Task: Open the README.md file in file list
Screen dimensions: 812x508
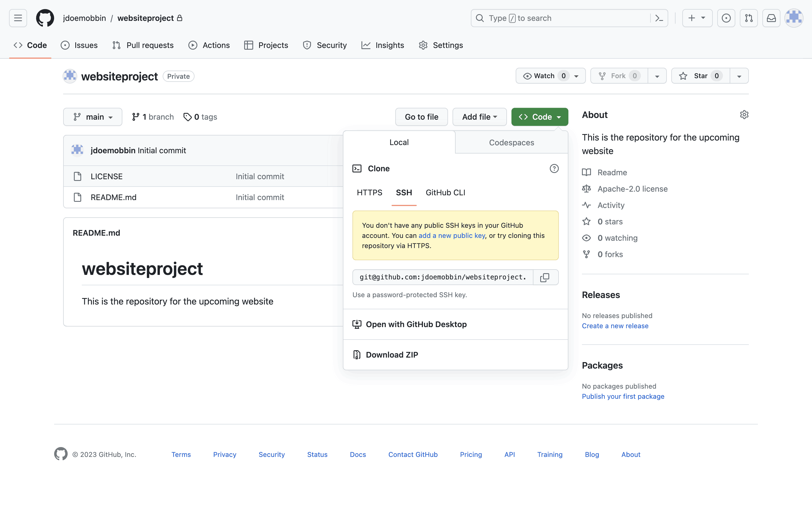Action: point(113,197)
